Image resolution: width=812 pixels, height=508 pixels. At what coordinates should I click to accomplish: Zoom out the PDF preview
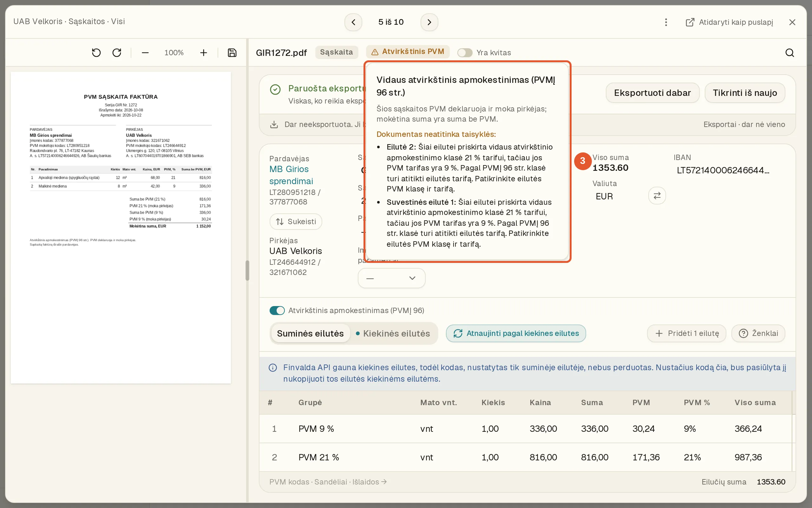(x=145, y=53)
